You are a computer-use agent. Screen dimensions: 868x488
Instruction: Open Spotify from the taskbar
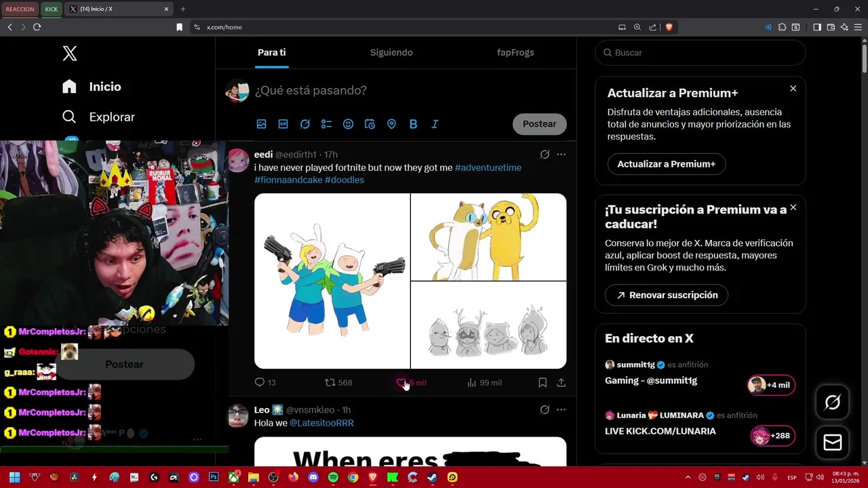333,477
